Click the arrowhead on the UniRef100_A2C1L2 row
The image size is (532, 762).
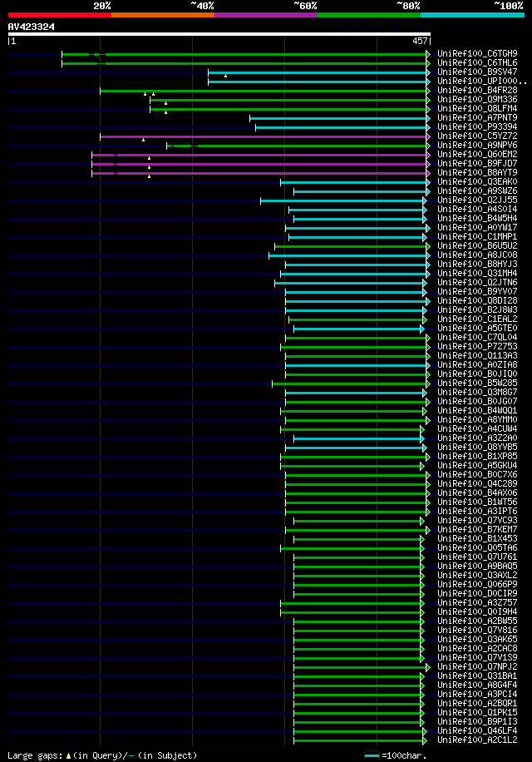425,740
